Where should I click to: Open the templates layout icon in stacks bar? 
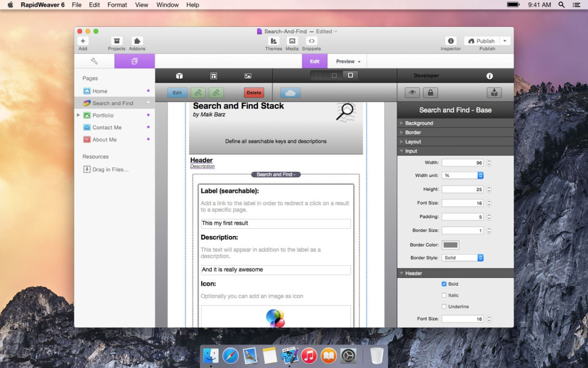214,76
